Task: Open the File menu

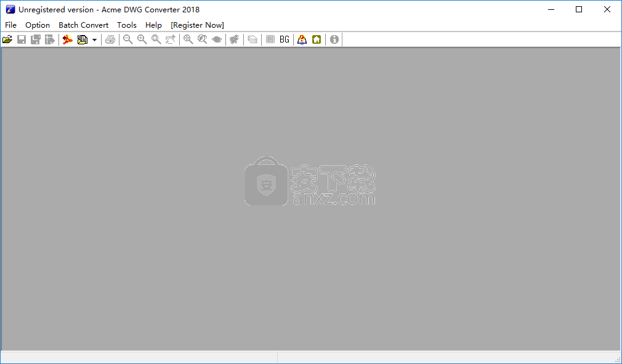Action: (x=10, y=25)
